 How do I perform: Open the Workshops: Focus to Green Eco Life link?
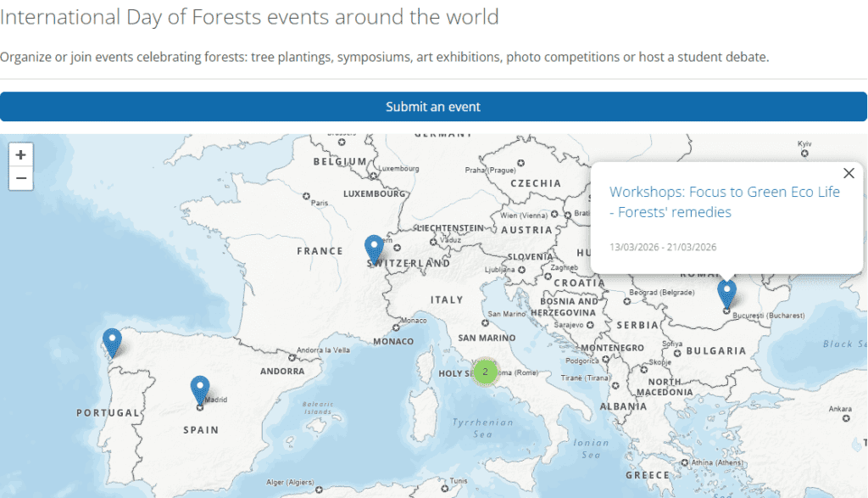[725, 202]
